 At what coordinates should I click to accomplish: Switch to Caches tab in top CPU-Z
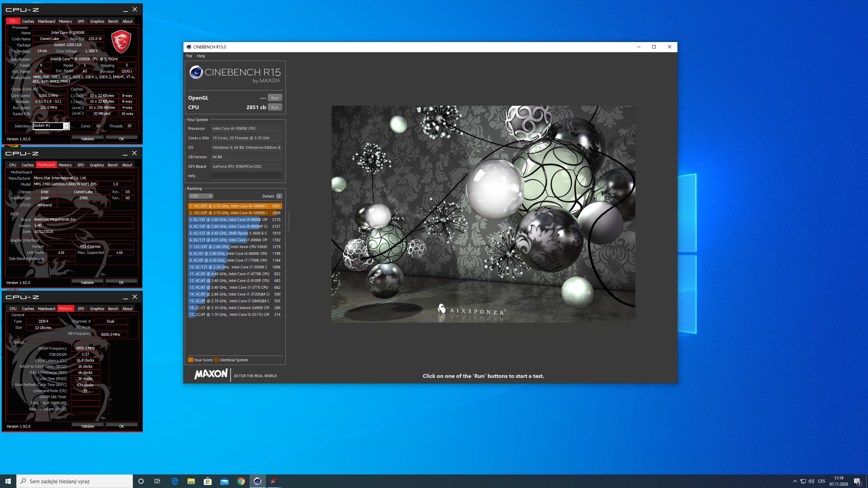[x=28, y=21]
